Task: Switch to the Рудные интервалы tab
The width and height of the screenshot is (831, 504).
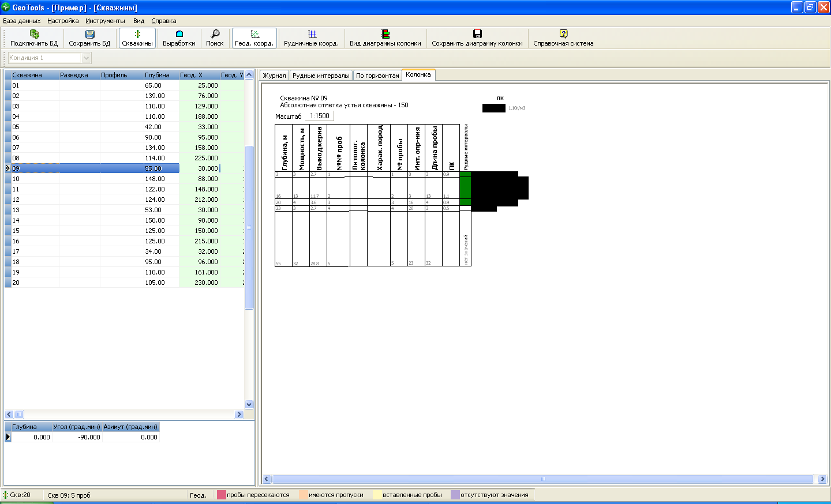Action: point(321,76)
